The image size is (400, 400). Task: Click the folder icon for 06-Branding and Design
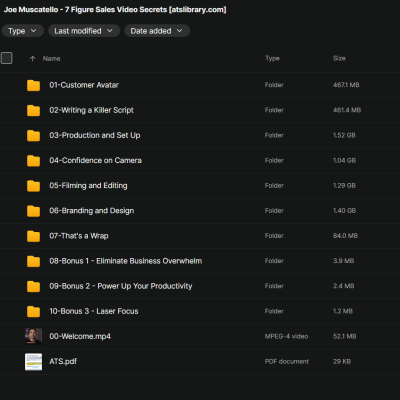point(33,211)
